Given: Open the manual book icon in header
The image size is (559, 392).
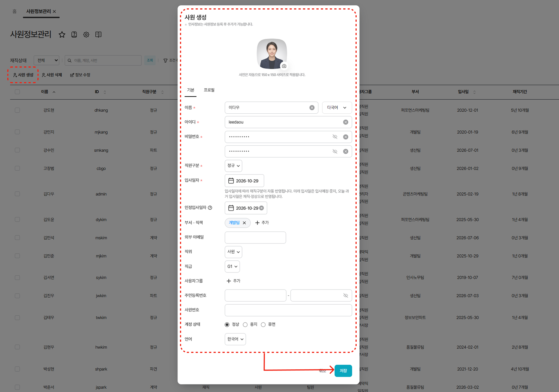Looking at the screenshot, I should 98,35.
